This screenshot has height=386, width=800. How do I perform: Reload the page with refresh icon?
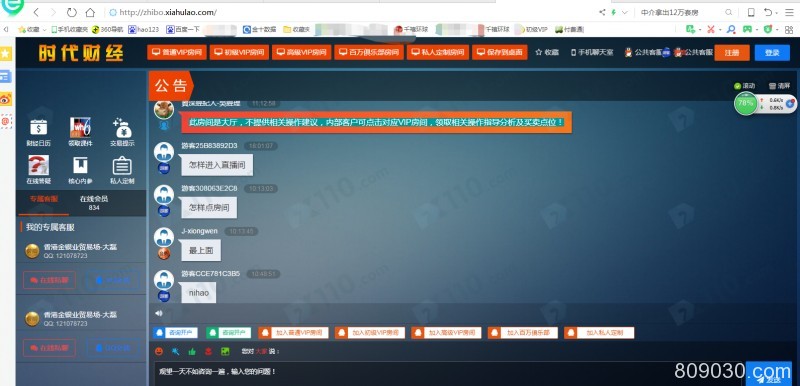[x=71, y=12]
